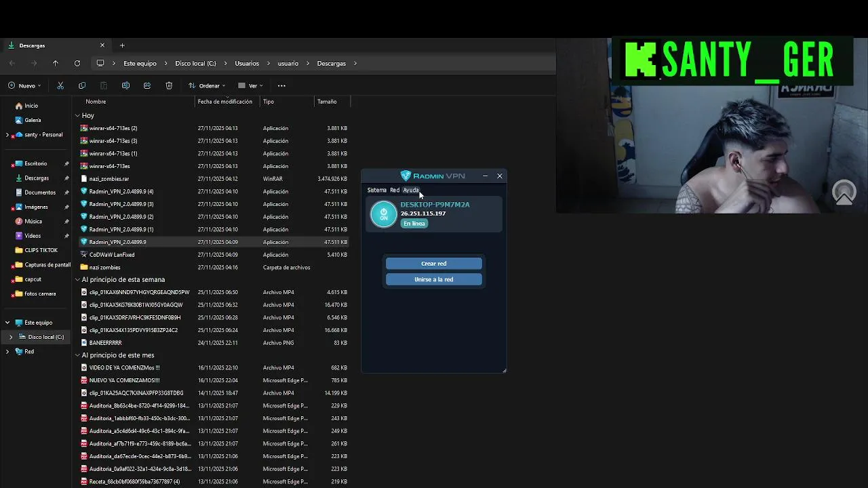The image size is (868, 488).
Task: Click Disco local (C:) in breadcrumb
Action: pyautogui.click(x=195, y=63)
